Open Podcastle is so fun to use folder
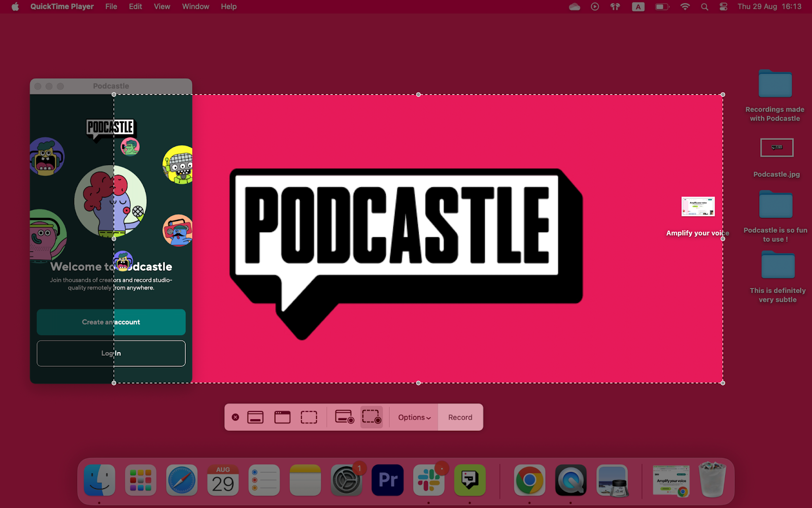 [775, 204]
